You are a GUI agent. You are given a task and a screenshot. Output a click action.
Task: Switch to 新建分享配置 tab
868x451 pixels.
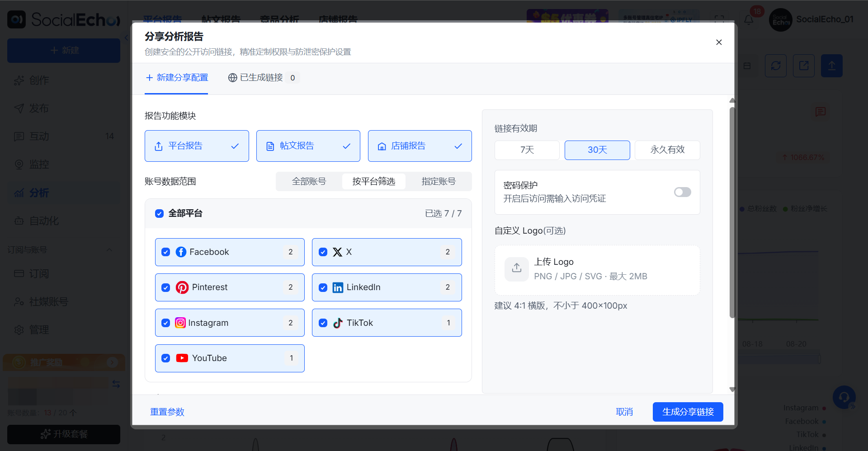coord(177,78)
